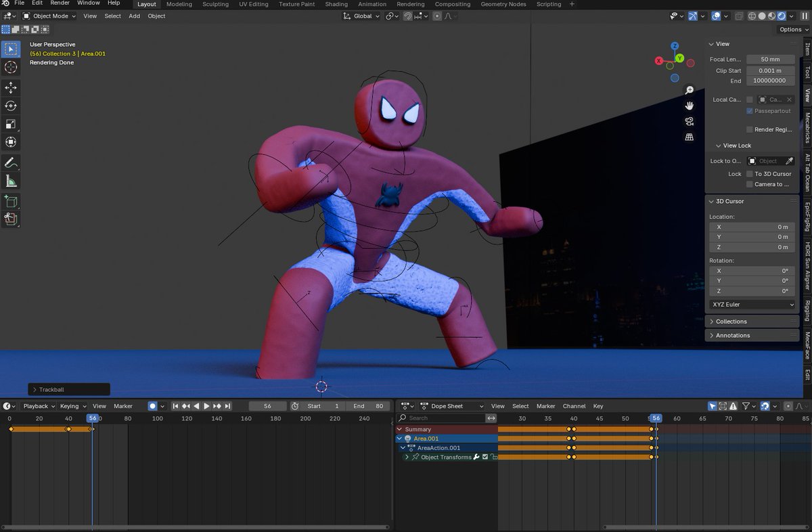
Task: Activate the Scale tool
Action: [11, 124]
